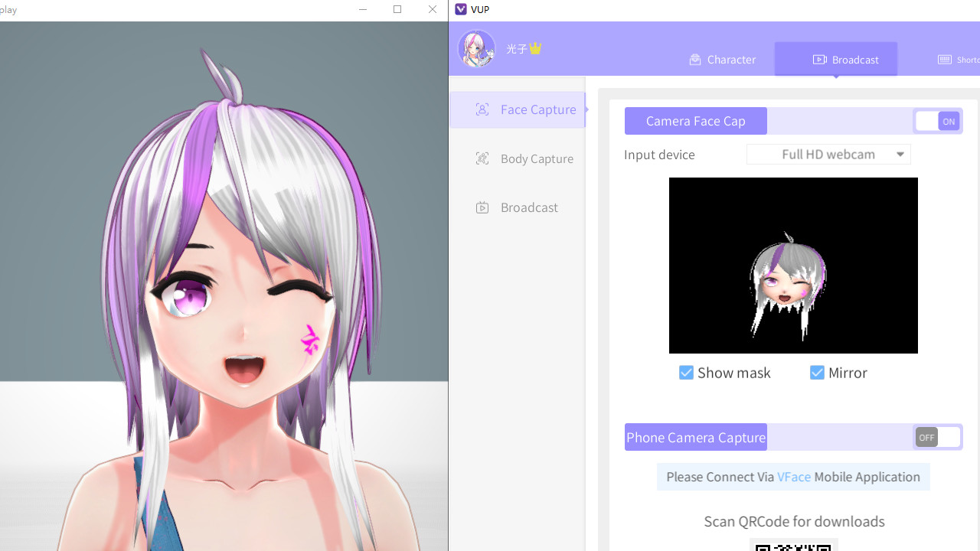Click the VFace link in the banner

[x=794, y=476]
